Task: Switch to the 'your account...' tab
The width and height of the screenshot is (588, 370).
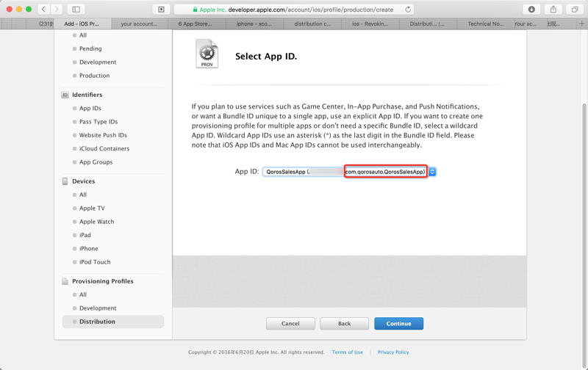Action: tap(140, 23)
